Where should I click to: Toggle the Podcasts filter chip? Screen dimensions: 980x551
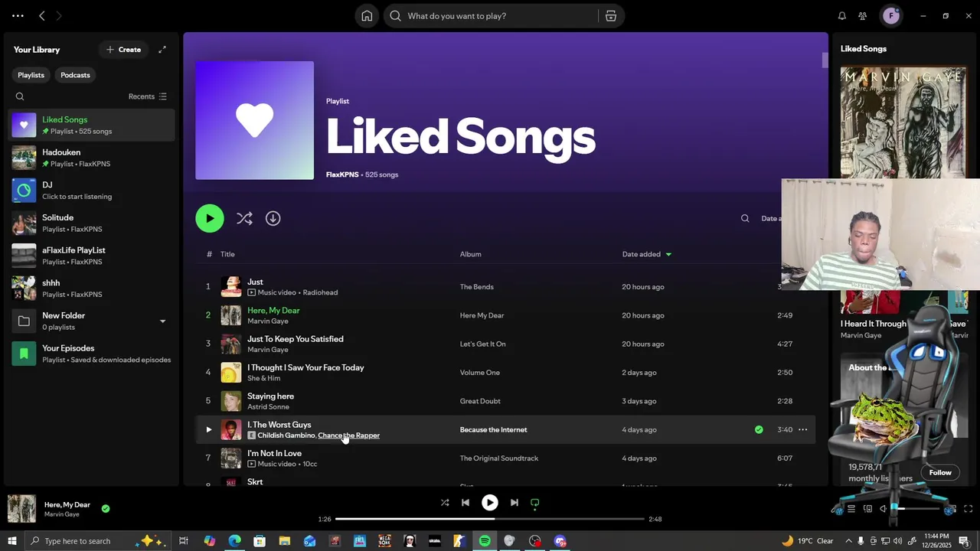[x=75, y=75]
